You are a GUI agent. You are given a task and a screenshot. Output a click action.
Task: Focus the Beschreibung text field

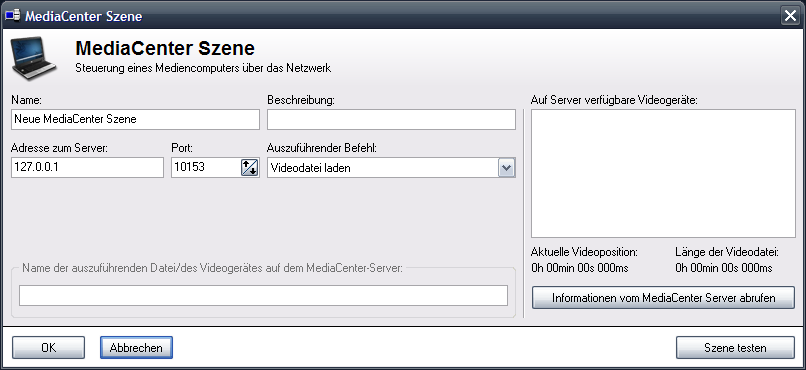pos(391,119)
